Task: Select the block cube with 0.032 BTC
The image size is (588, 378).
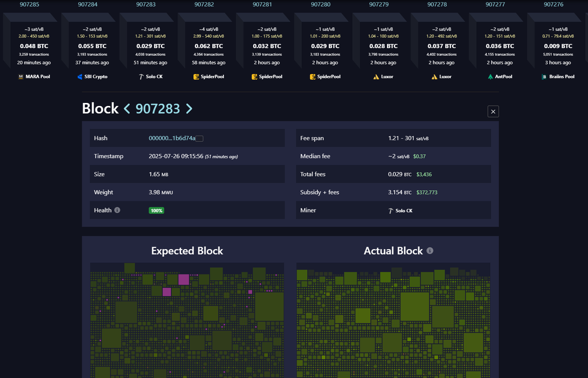Action: pos(268,46)
